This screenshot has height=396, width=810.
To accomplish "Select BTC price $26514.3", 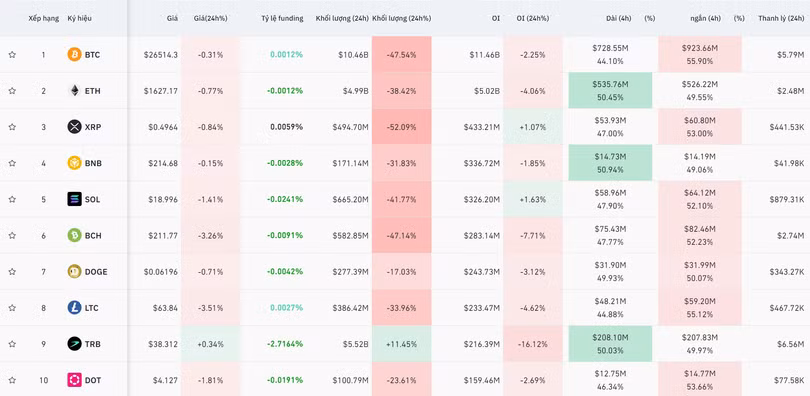I will pyautogui.click(x=161, y=55).
